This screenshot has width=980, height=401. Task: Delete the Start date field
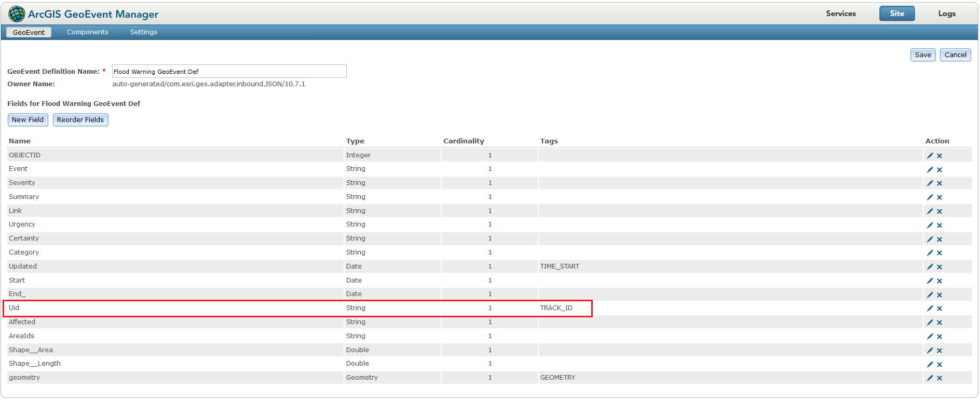pos(940,281)
